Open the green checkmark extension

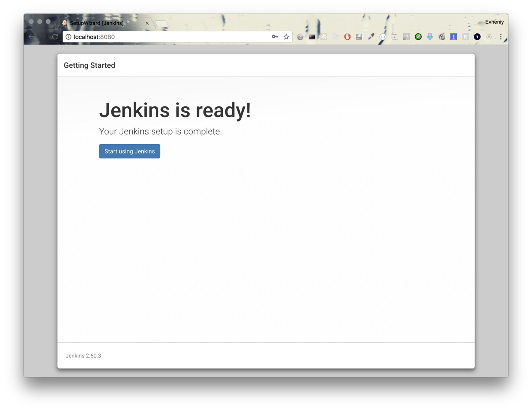(418, 37)
